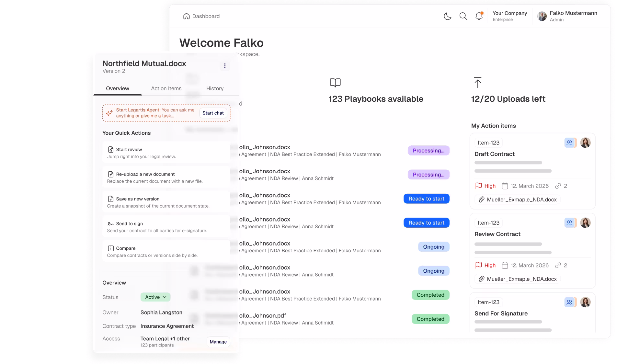Viewport: 640px width, 364px height.
Task: Click assignee avatar on Draft Contract card
Action: [585, 143]
